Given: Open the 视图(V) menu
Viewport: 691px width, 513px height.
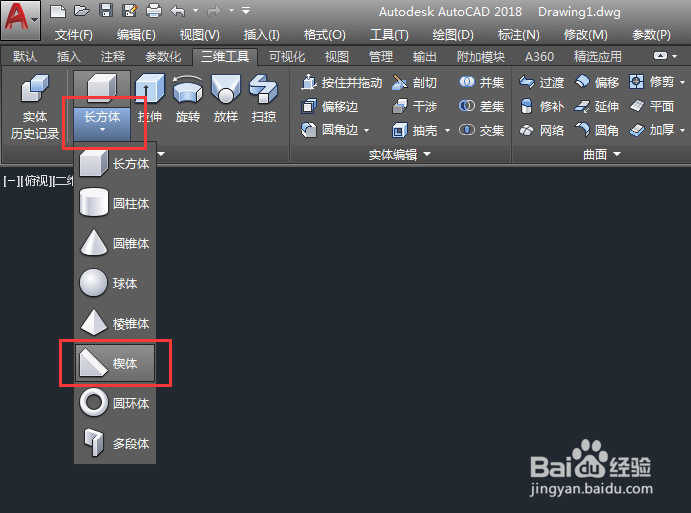Looking at the screenshot, I should (200, 35).
